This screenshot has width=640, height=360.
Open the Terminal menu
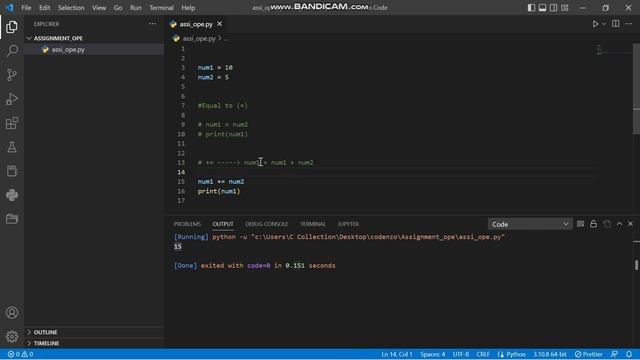tap(161, 8)
